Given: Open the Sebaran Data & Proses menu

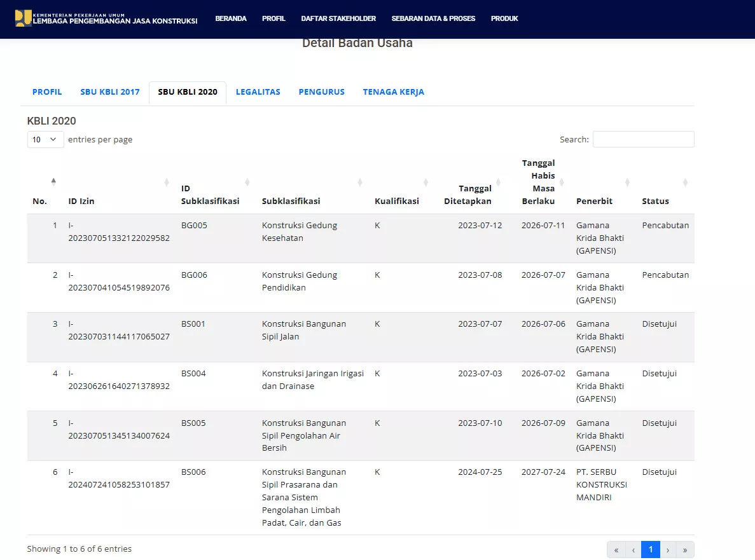Looking at the screenshot, I should point(433,19).
